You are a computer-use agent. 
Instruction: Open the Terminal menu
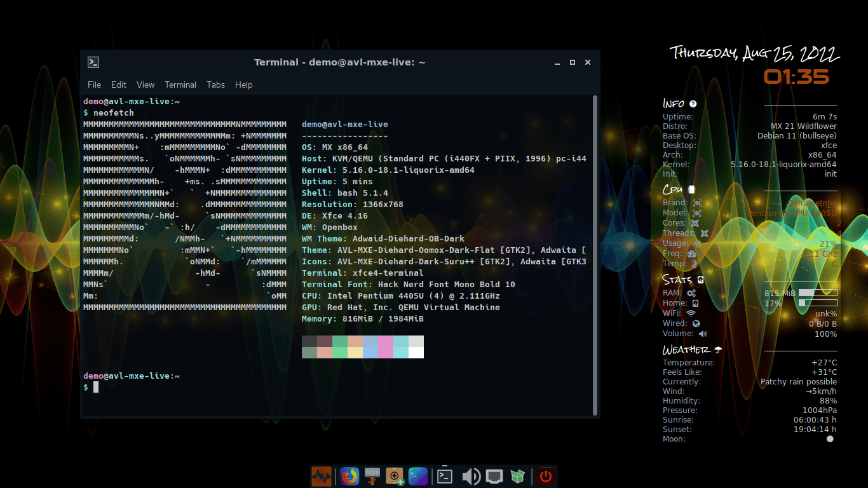point(180,85)
